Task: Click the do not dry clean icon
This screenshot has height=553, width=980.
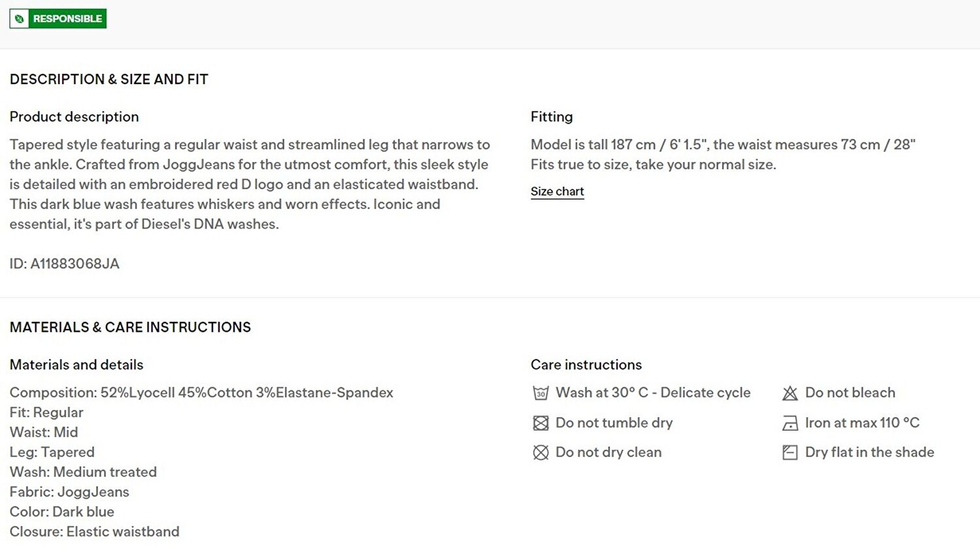Action: pyautogui.click(x=540, y=452)
